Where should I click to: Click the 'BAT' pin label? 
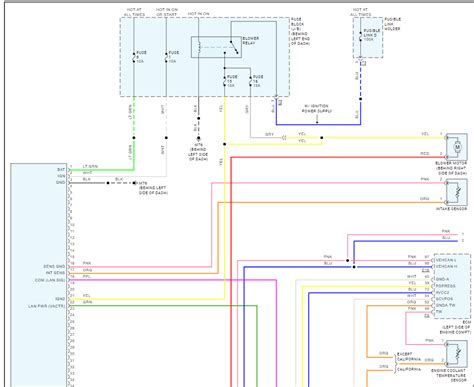tap(61, 170)
